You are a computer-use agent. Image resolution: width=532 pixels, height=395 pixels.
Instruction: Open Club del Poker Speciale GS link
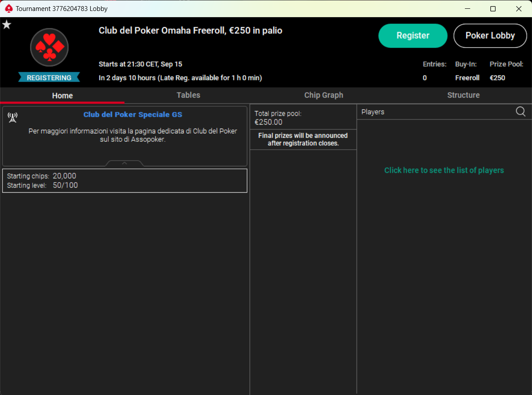(x=133, y=115)
